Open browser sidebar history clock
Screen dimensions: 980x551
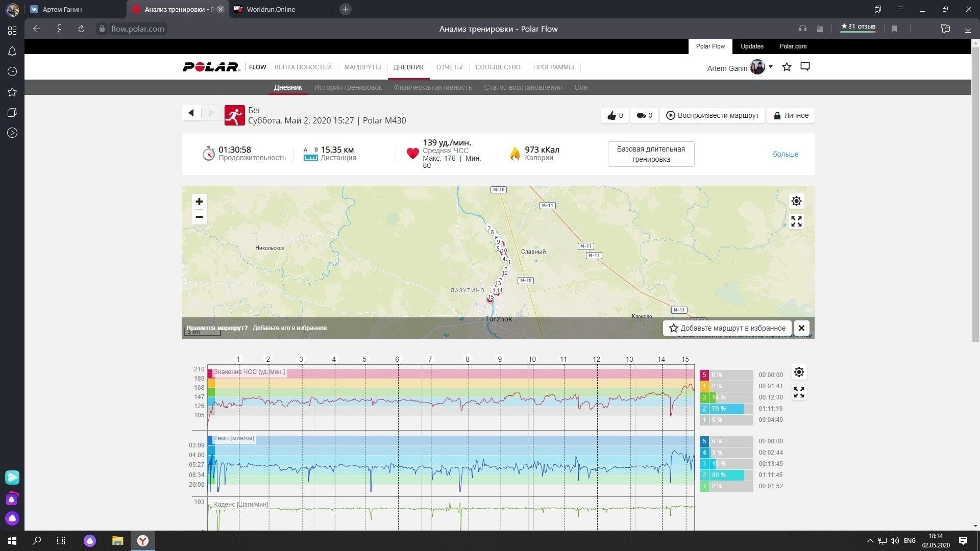pos(12,71)
